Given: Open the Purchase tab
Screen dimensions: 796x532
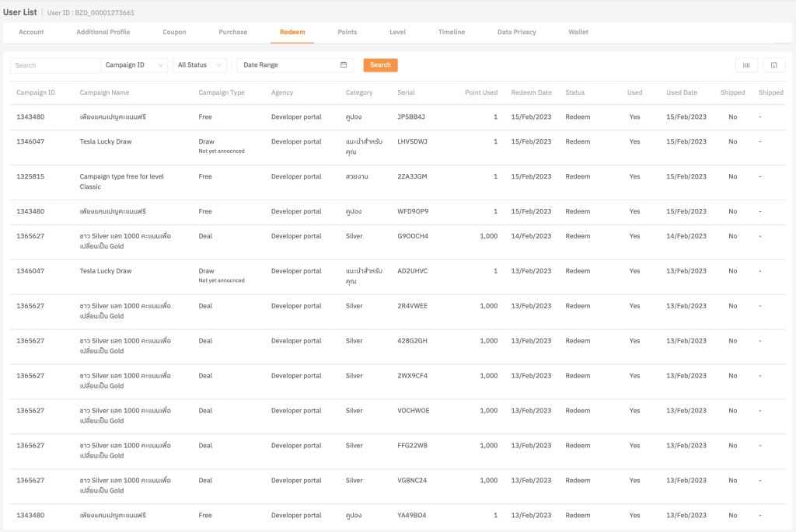Looking at the screenshot, I should 232,32.
